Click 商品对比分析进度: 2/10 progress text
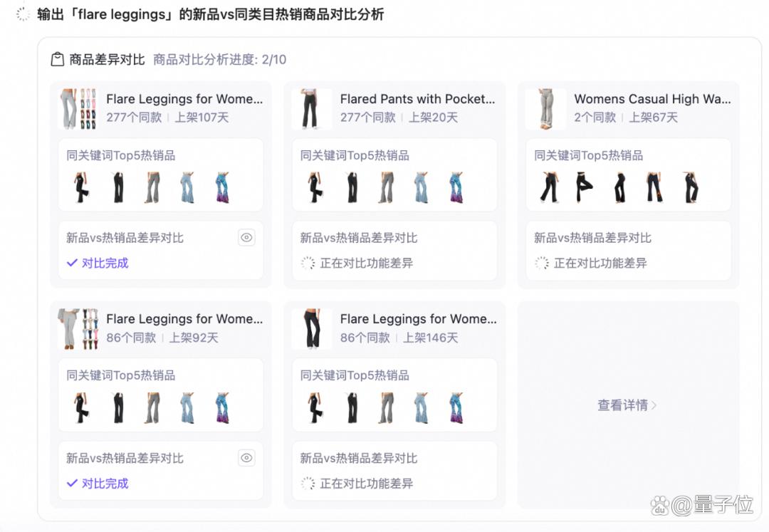The image size is (769, 532). tap(220, 60)
